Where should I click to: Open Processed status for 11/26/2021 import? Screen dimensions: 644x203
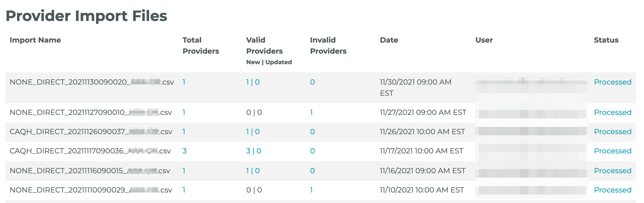coord(612,132)
